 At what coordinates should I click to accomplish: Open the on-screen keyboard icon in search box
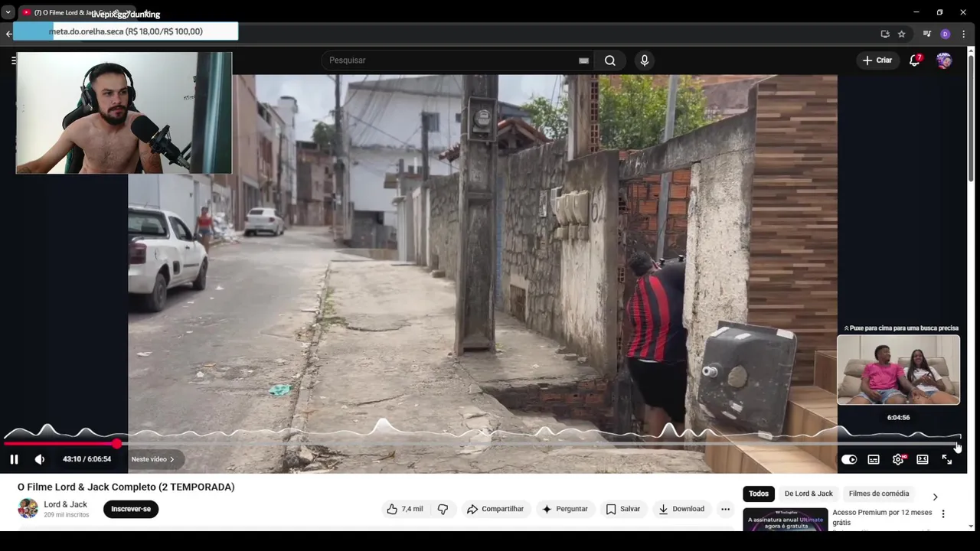pyautogui.click(x=584, y=60)
